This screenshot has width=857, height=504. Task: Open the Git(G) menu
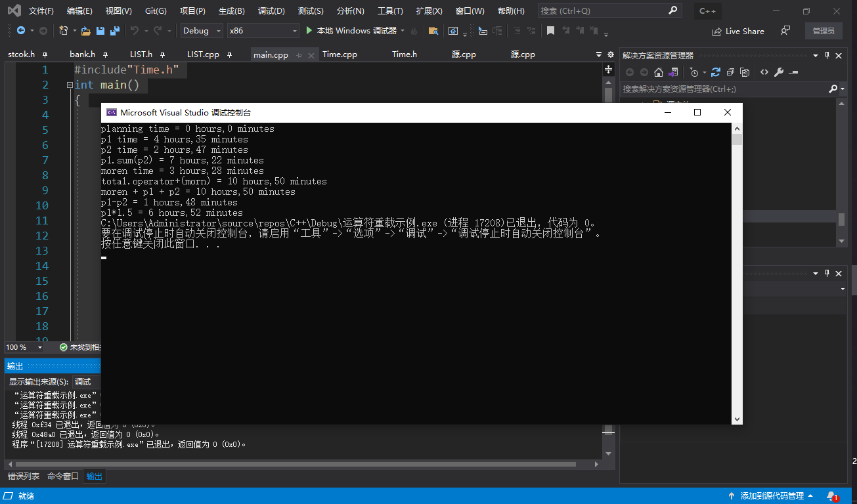click(156, 11)
